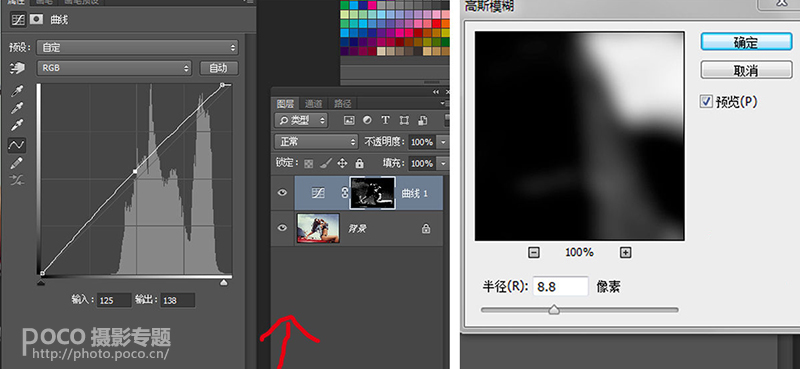Hide the 背景 layer eye
800x369 pixels.
click(282, 228)
